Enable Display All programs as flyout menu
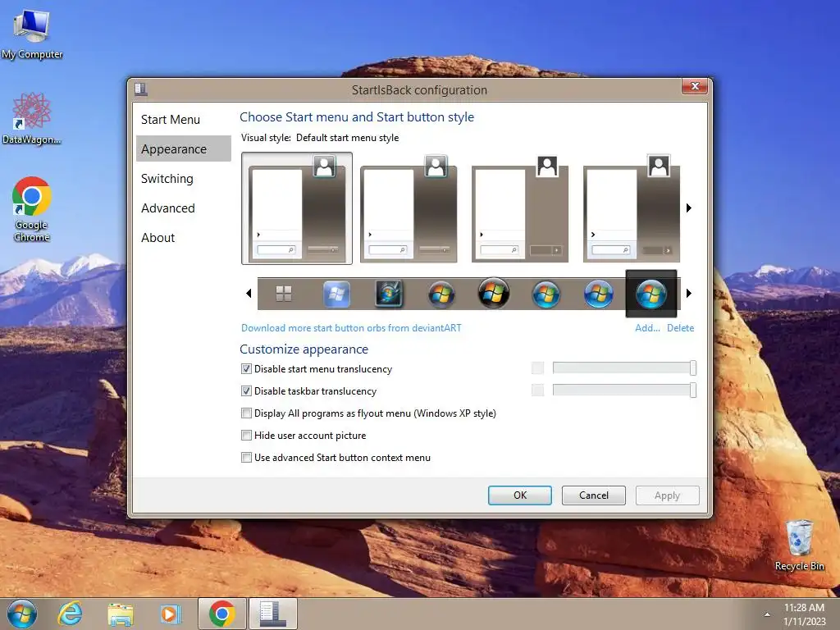This screenshot has width=840, height=630. [246, 413]
